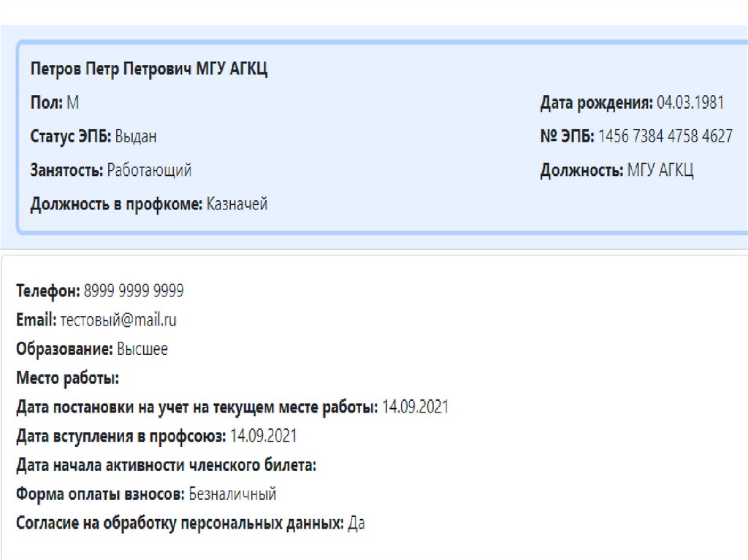Click the Телефон label
The width and height of the screenshot is (748, 560).
point(47,291)
